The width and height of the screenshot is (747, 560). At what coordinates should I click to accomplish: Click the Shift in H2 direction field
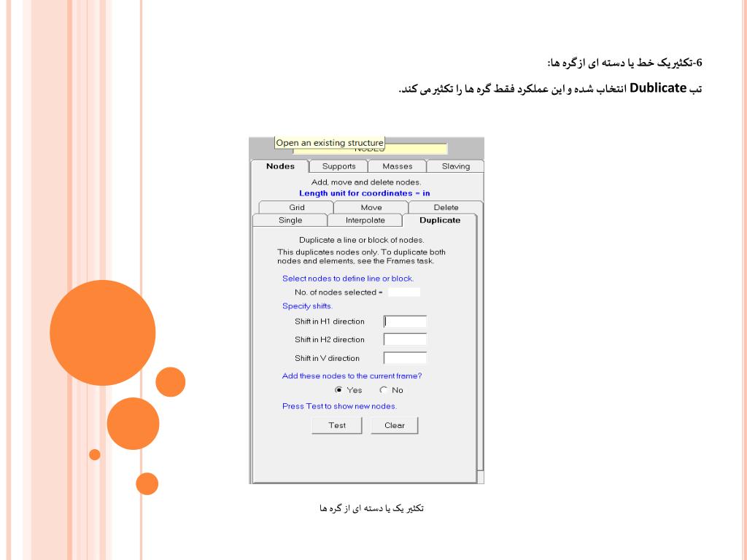[x=405, y=340]
